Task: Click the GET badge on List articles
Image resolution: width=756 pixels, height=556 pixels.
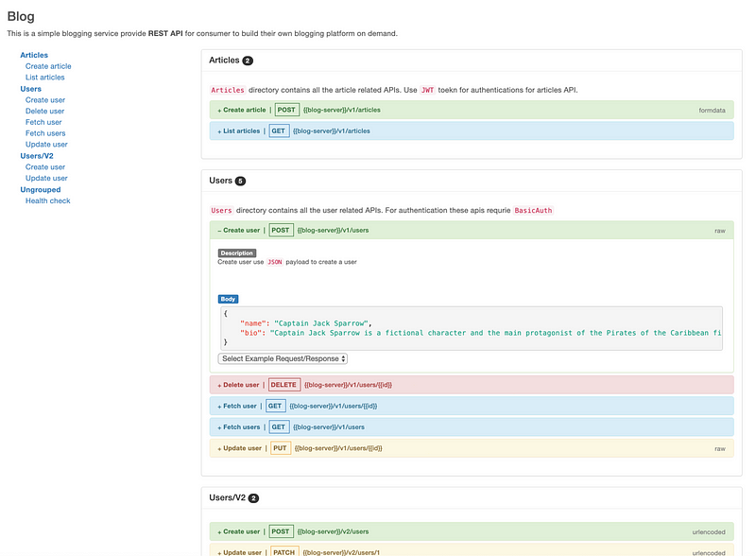Action: point(278,130)
